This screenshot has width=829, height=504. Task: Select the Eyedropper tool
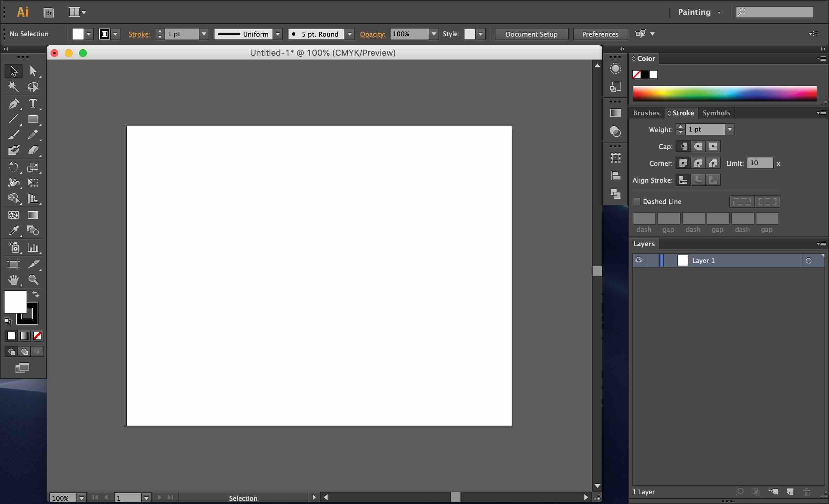(x=14, y=231)
